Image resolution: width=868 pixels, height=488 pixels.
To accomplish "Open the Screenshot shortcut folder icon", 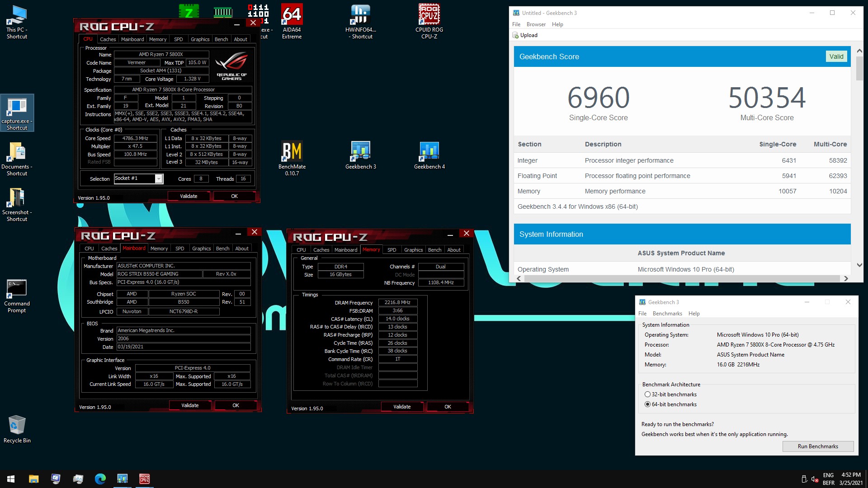I will pyautogui.click(x=17, y=204).
